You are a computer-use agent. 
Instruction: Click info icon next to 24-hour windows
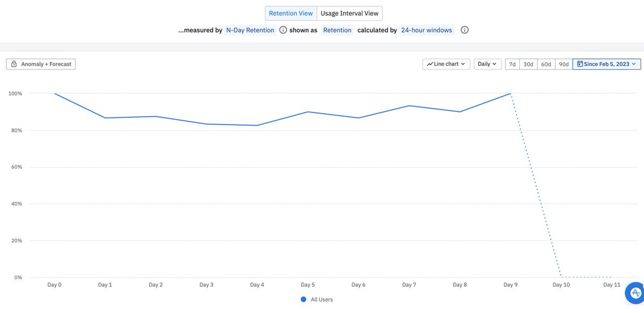(x=465, y=30)
